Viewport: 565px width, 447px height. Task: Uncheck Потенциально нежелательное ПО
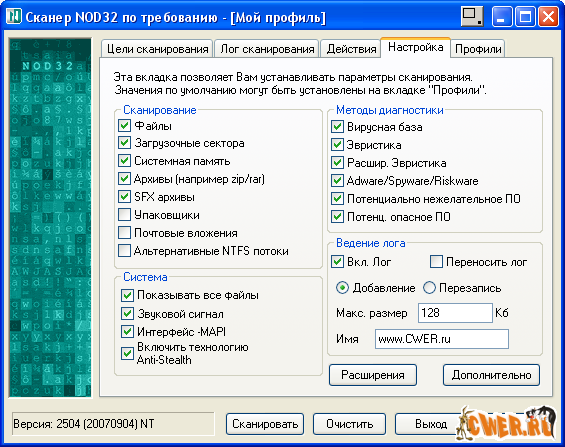337,198
